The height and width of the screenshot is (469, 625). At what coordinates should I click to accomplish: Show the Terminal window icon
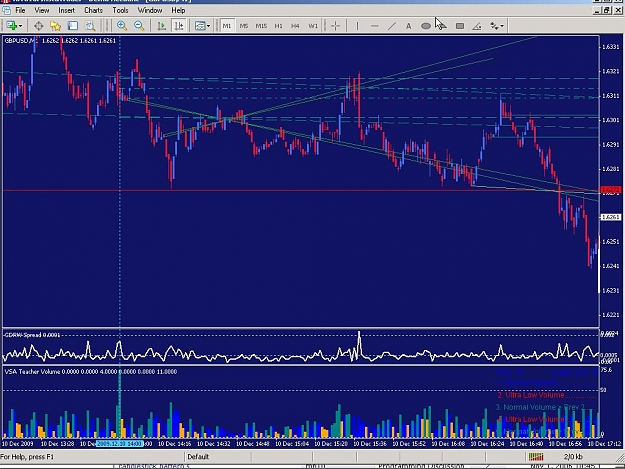click(x=73, y=26)
